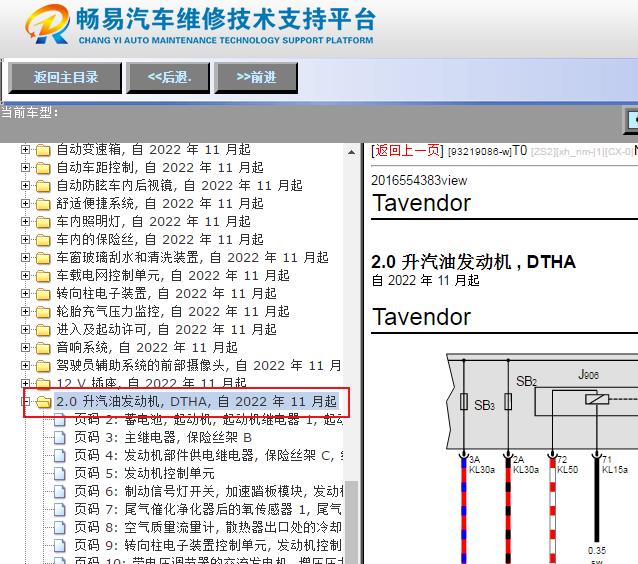Select 车内的保险丝, 自 2022 年 11 月起
The height and width of the screenshot is (564, 638).
[160, 240]
